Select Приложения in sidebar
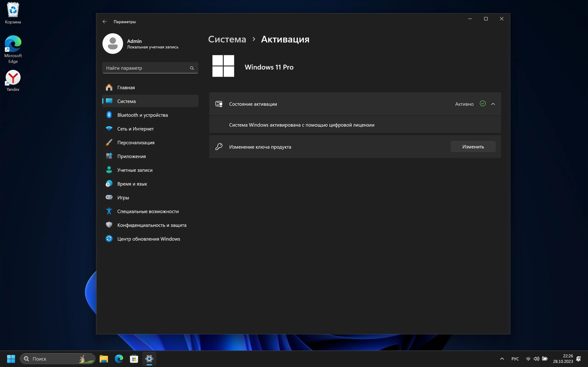The width and height of the screenshot is (588, 367). (x=131, y=156)
